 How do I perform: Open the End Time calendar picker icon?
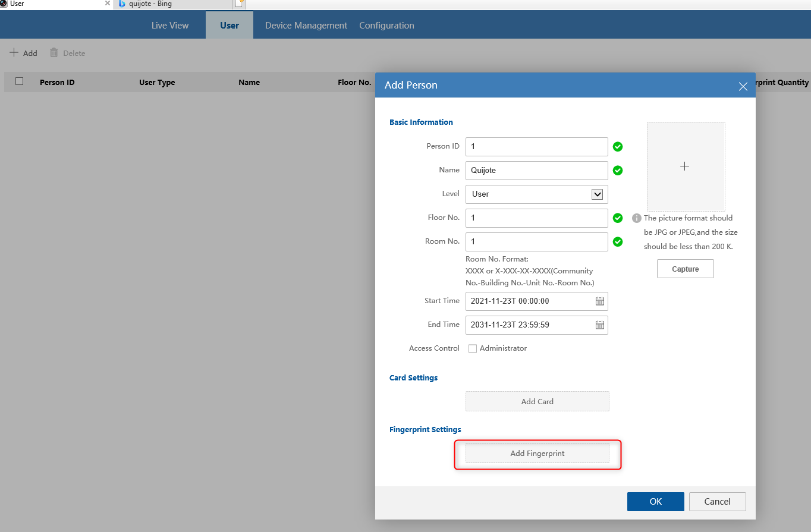coord(600,325)
